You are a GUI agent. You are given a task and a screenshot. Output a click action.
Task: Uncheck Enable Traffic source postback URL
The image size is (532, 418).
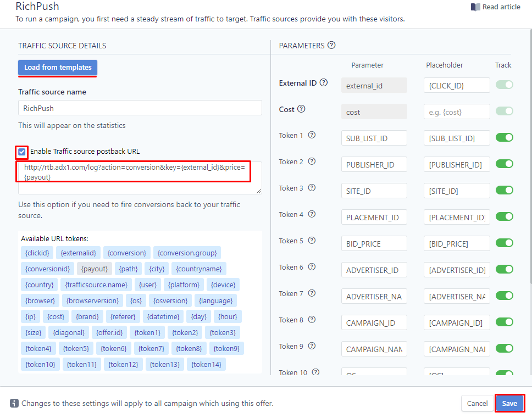[22, 152]
